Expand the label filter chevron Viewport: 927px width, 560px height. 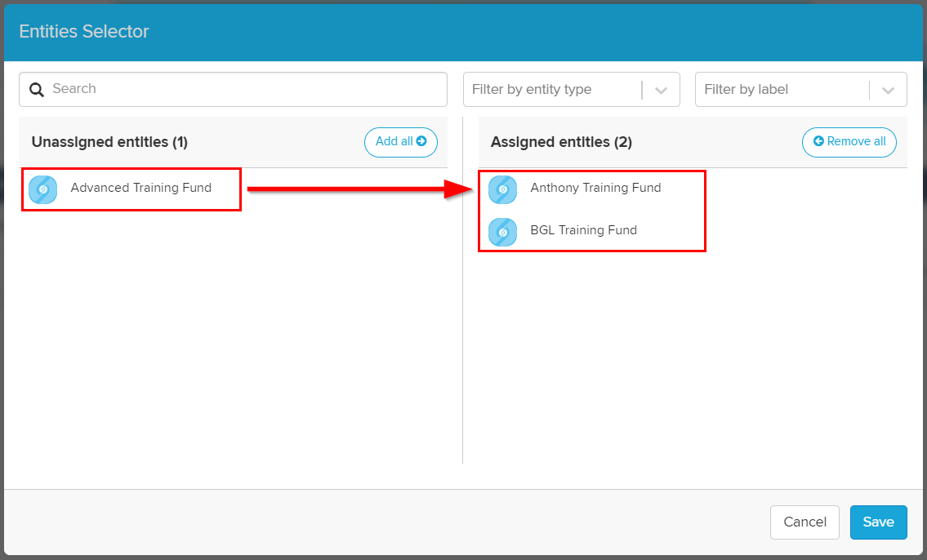click(x=888, y=91)
